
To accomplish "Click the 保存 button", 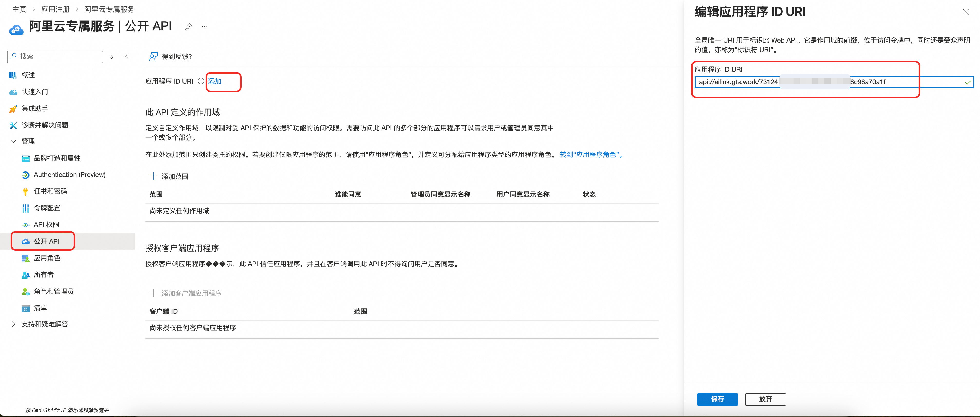I will tap(717, 399).
